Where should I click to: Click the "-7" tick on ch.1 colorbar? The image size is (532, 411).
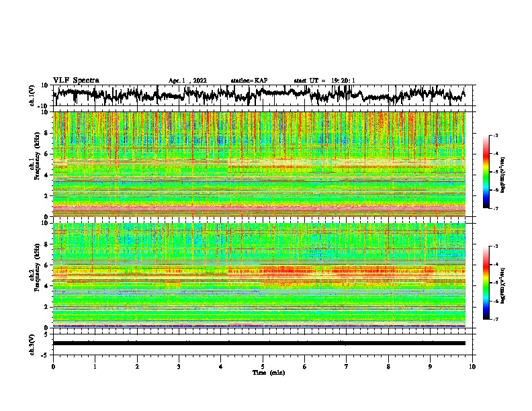pos(496,208)
